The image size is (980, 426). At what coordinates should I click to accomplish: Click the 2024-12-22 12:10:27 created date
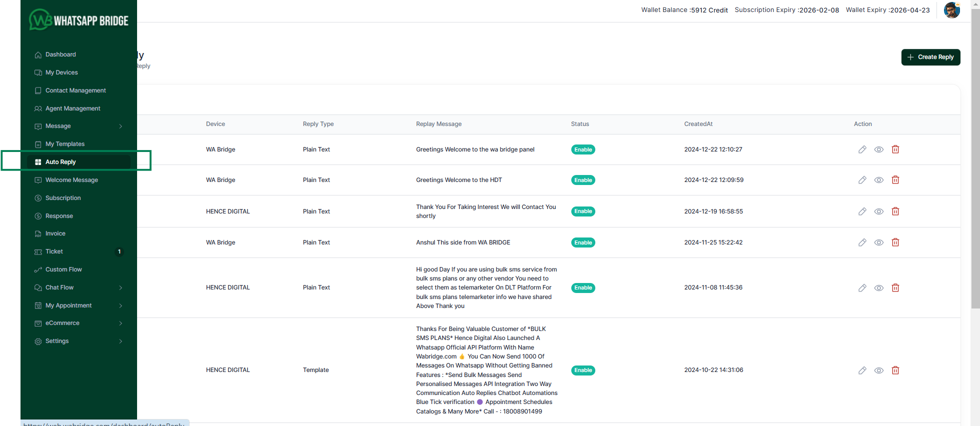coord(713,149)
